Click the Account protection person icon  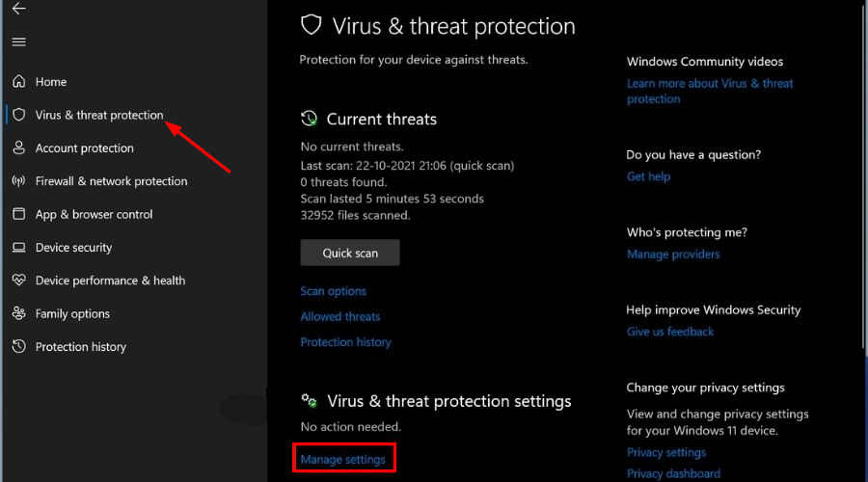[18, 148]
